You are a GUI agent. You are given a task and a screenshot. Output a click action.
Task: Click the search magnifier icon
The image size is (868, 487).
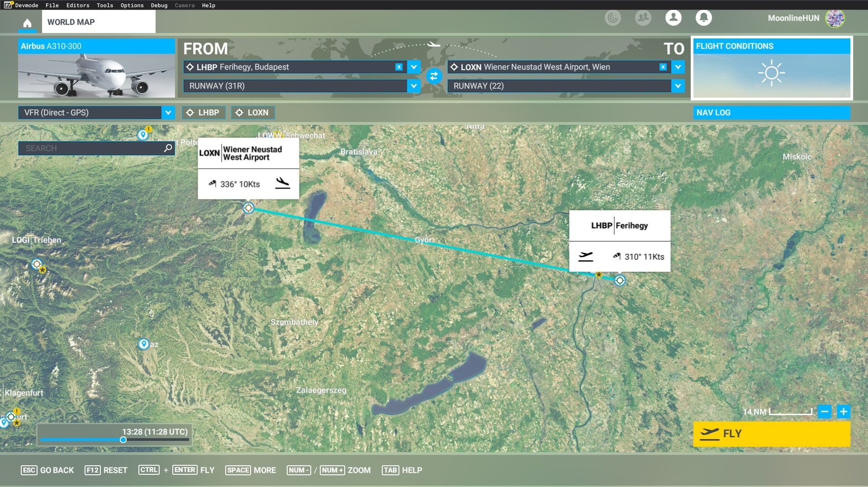pos(168,148)
